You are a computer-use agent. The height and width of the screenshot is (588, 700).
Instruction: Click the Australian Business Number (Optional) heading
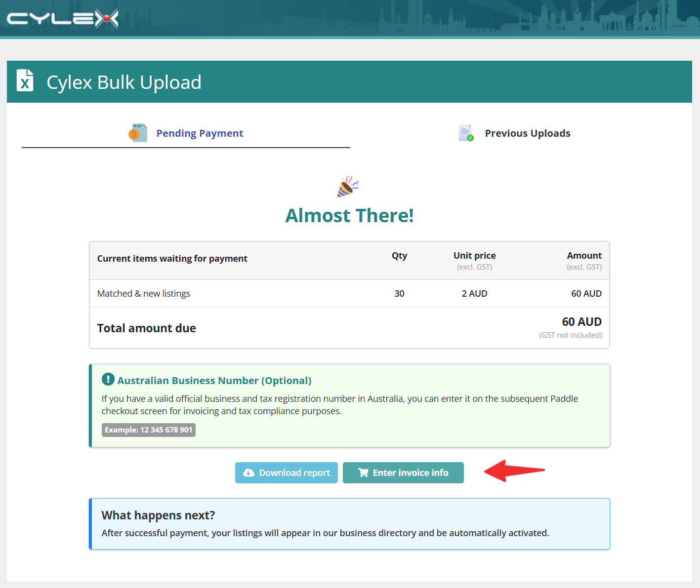214,381
